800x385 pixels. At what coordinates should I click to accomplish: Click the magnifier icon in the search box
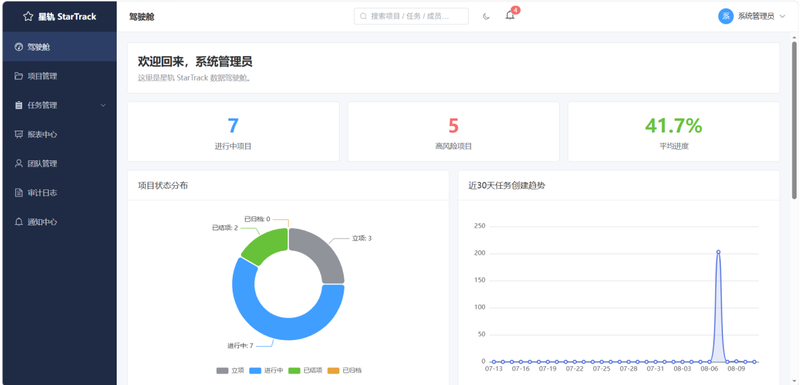(x=363, y=16)
